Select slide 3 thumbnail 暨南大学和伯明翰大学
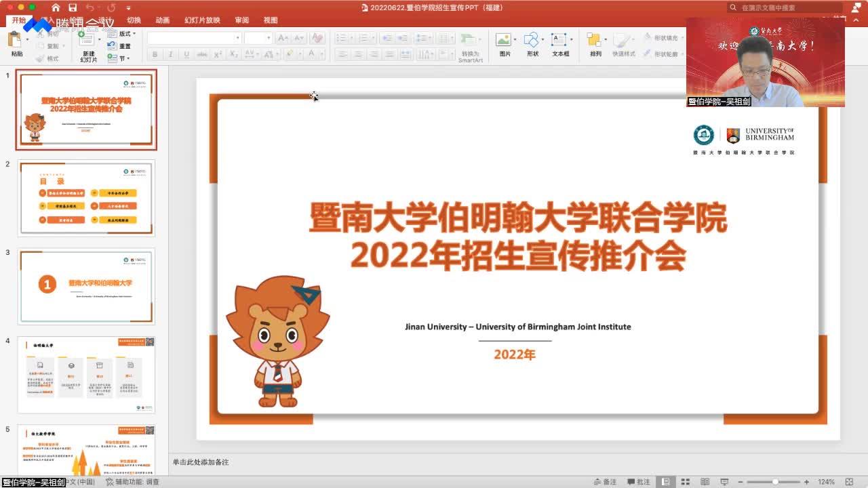 click(86, 287)
